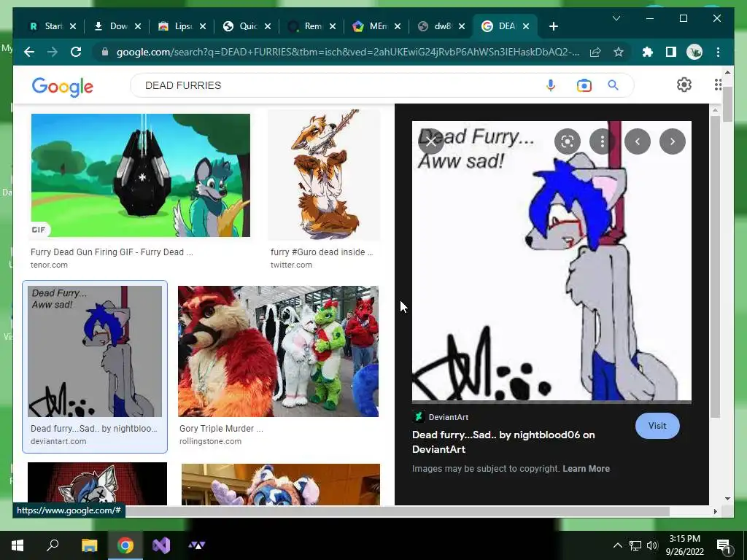Expand hidden system tray icons
Image resolution: width=747 pixels, height=560 pixels.
pyautogui.click(x=617, y=545)
